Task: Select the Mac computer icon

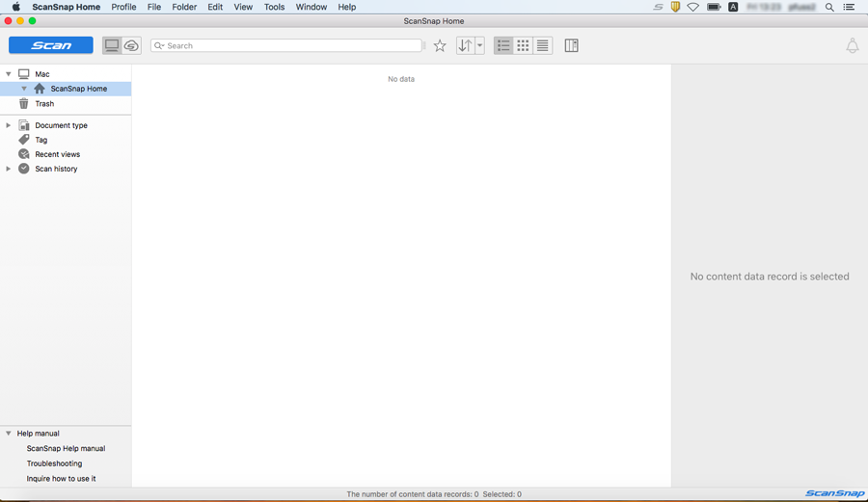Action: (24, 73)
